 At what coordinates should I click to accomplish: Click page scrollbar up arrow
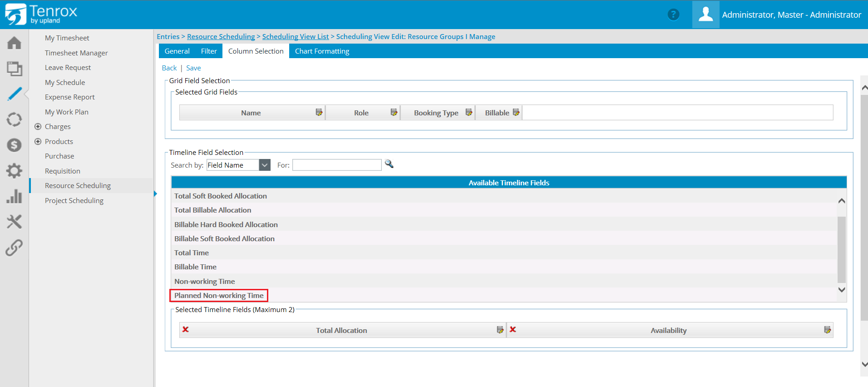click(x=864, y=88)
